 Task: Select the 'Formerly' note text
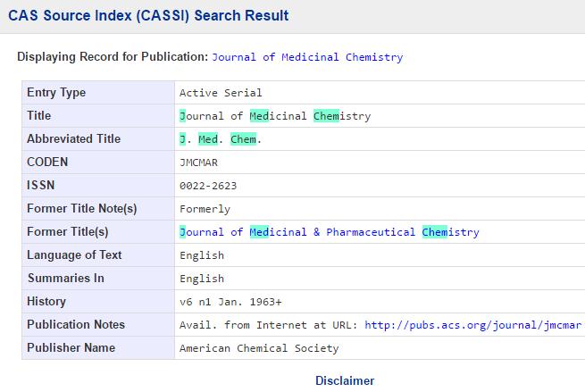click(205, 209)
